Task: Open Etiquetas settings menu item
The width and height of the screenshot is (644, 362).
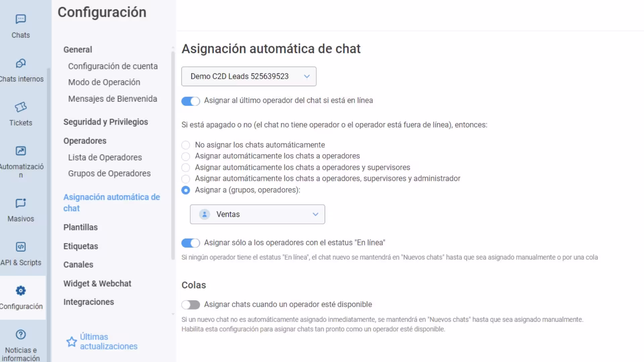Action: (81, 246)
